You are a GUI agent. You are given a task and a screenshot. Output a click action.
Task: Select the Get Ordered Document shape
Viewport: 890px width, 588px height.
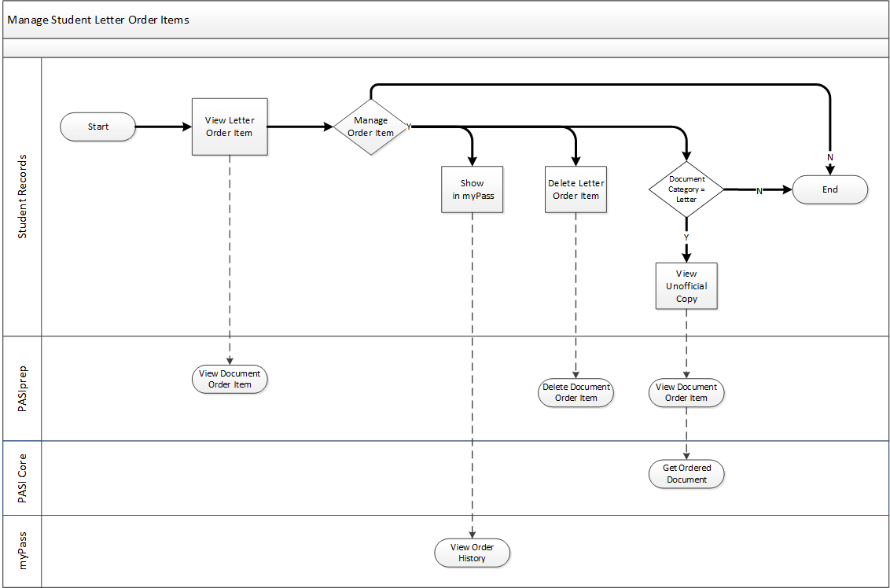point(686,474)
